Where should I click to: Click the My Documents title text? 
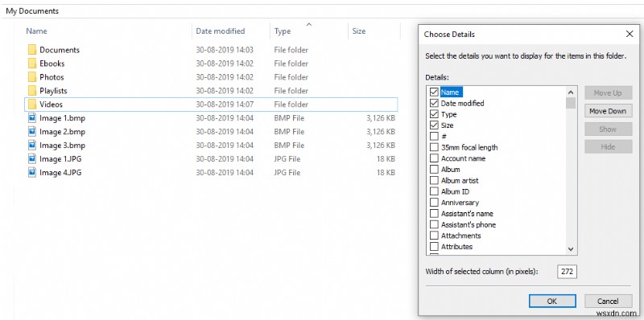[x=32, y=11]
